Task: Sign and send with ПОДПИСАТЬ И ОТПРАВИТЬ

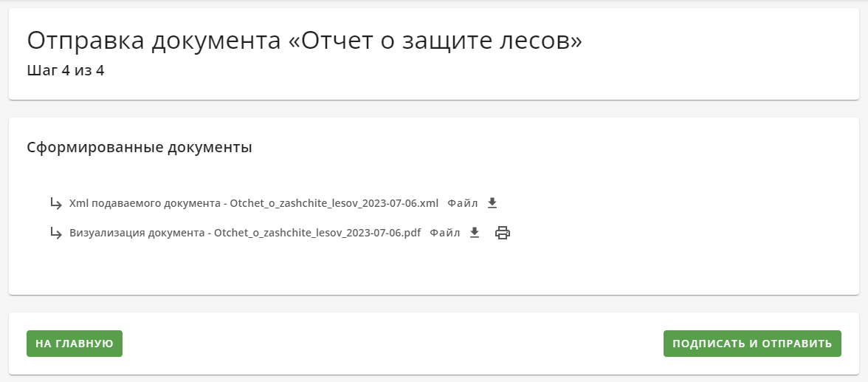Action: (752, 344)
